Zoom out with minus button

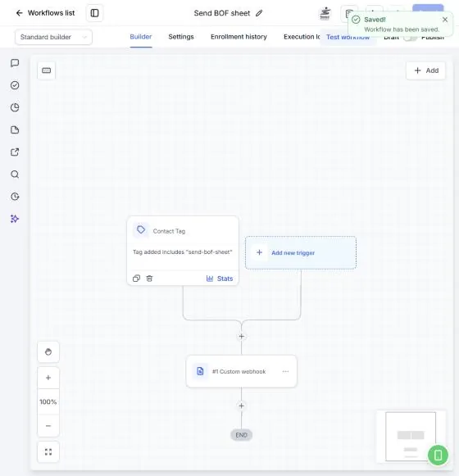point(48,426)
